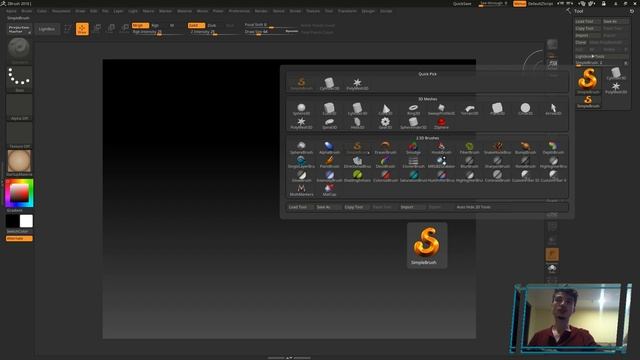Expand Lightbox Tools in Tool panel
The width and height of the screenshot is (640, 360).
tap(601, 56)
